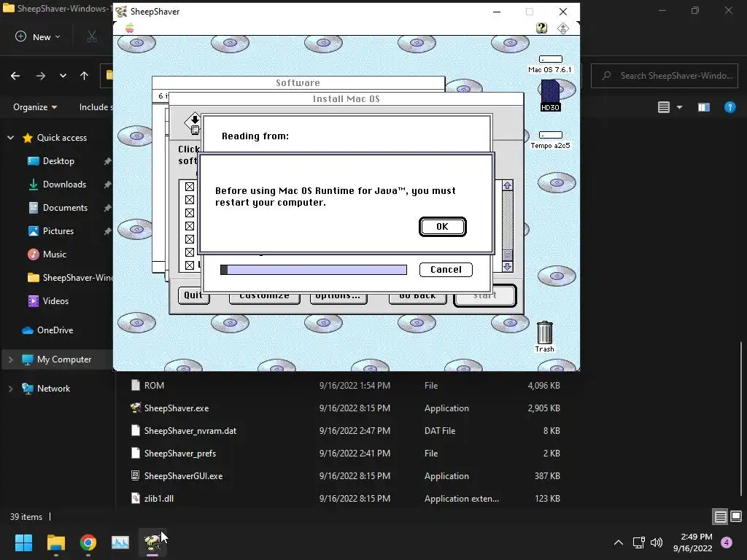Open New menu in File Explorer
Image resolution: width=747 pixels, height=560 pixels.
coord(38,36)
